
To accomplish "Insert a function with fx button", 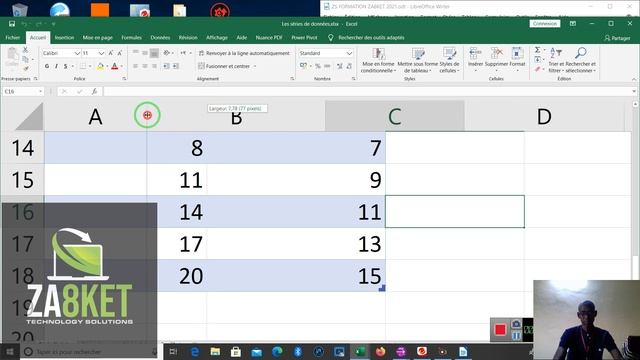I will [x=94, y=91].
